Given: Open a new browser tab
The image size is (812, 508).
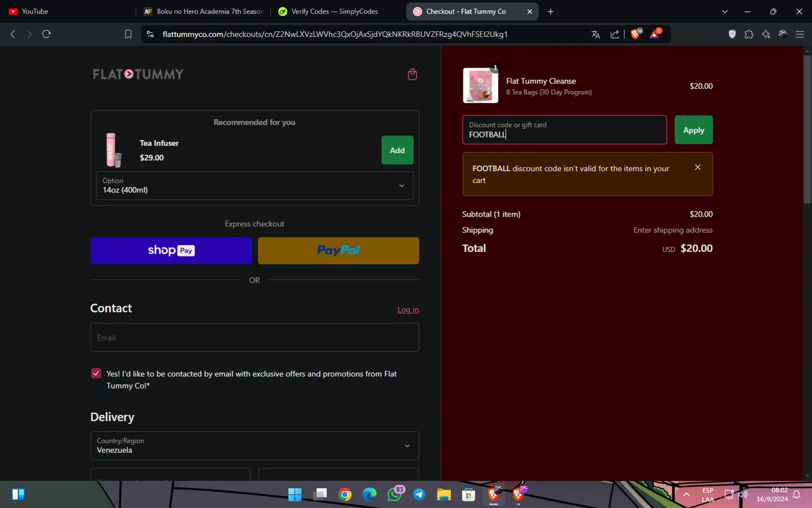Looking at the screenshot, I should tap(551, 11).
